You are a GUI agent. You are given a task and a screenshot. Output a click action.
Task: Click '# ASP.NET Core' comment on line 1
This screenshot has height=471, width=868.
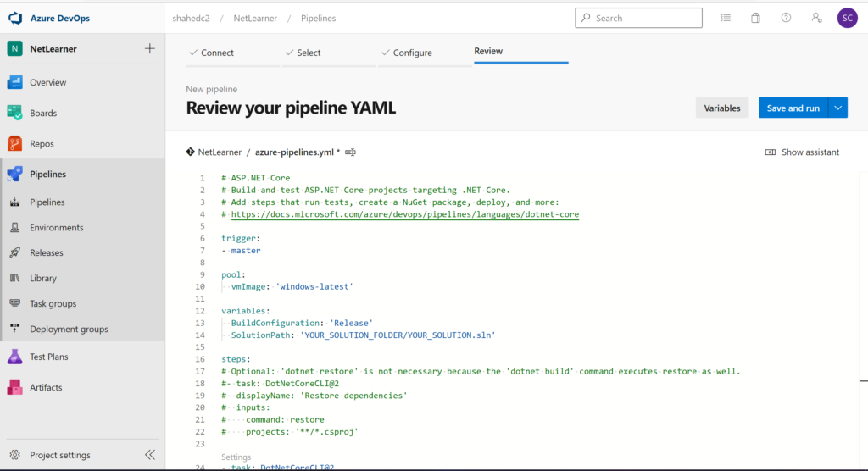pos(256,178)
